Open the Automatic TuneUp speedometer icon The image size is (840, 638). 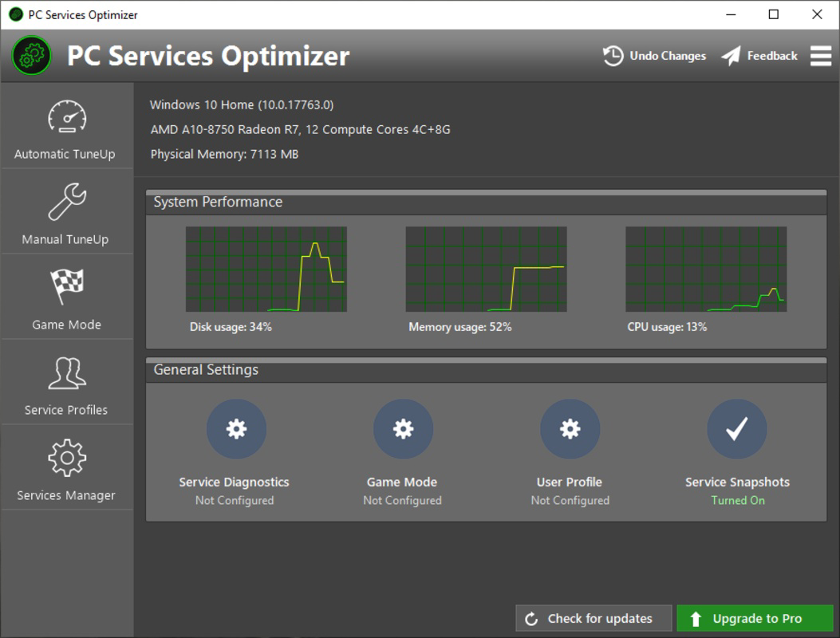point(67,116)
